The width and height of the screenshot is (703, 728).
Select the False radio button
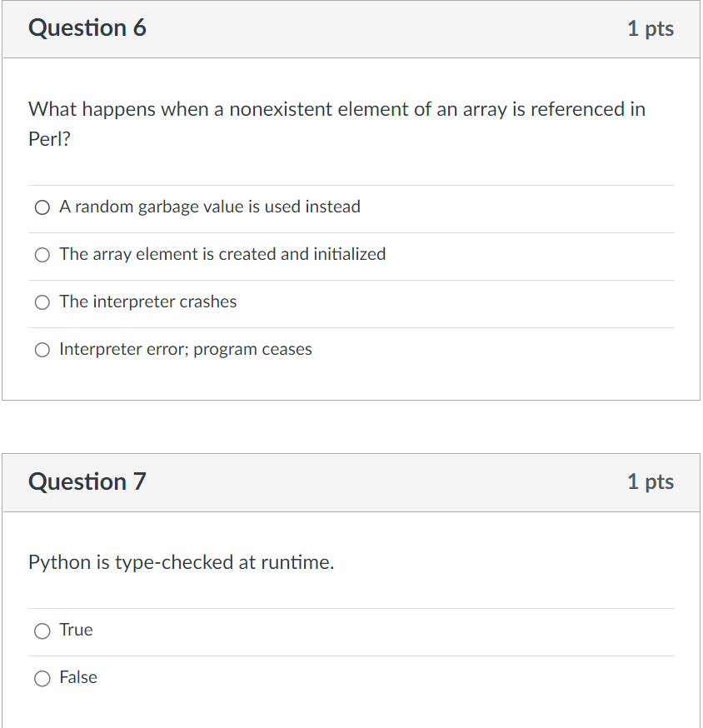[42, 679]
